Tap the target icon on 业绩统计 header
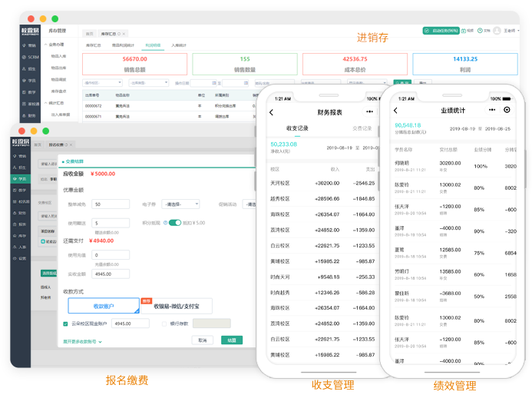 click(x=507, y=110)
